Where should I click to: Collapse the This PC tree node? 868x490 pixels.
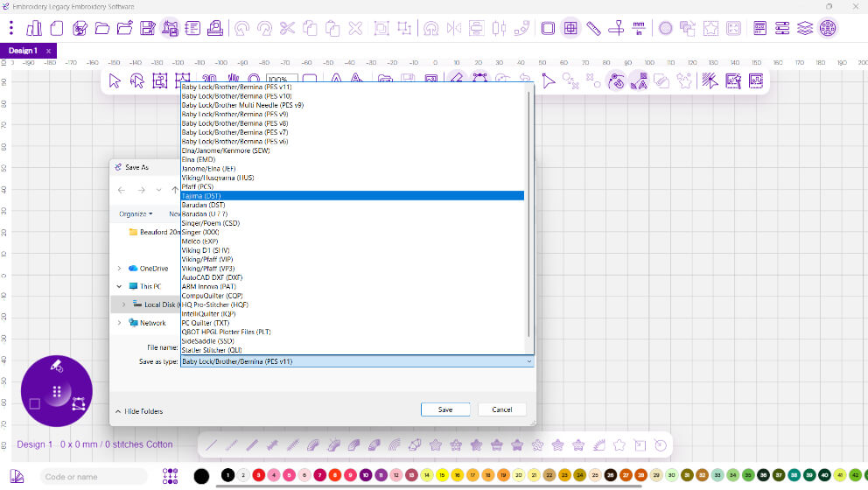(x=120, y=286)
